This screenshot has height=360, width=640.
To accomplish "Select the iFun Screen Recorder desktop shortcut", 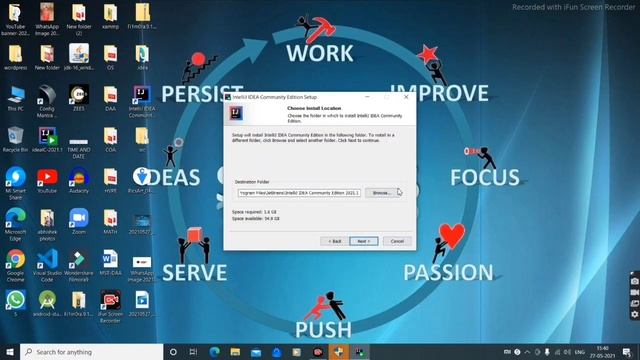I will click(x=110, y=306).
